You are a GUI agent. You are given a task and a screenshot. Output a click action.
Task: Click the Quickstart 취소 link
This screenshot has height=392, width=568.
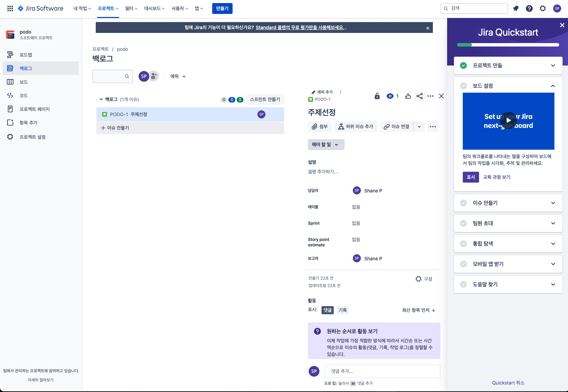508,383
